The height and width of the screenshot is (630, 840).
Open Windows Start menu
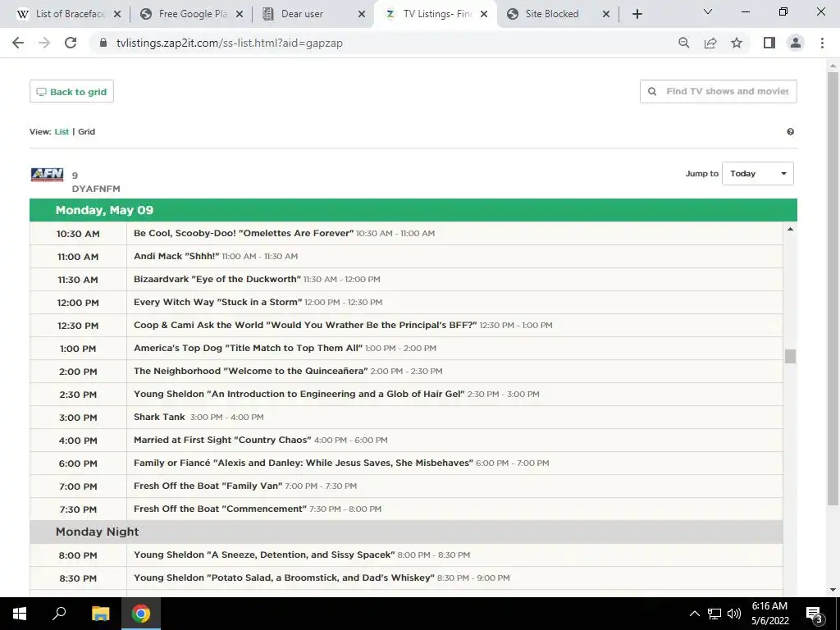pyautogui.click(x=20, y=614)
